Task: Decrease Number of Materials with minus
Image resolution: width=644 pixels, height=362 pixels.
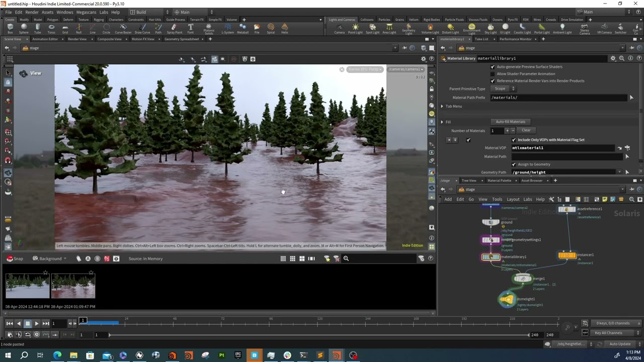Action: pos(513,131)
